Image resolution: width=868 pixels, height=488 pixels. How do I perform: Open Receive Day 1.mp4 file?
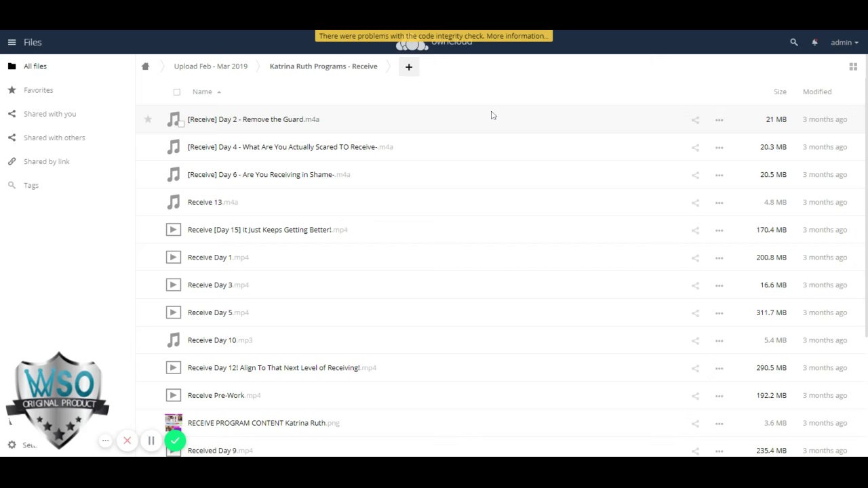tap(218, 258)
